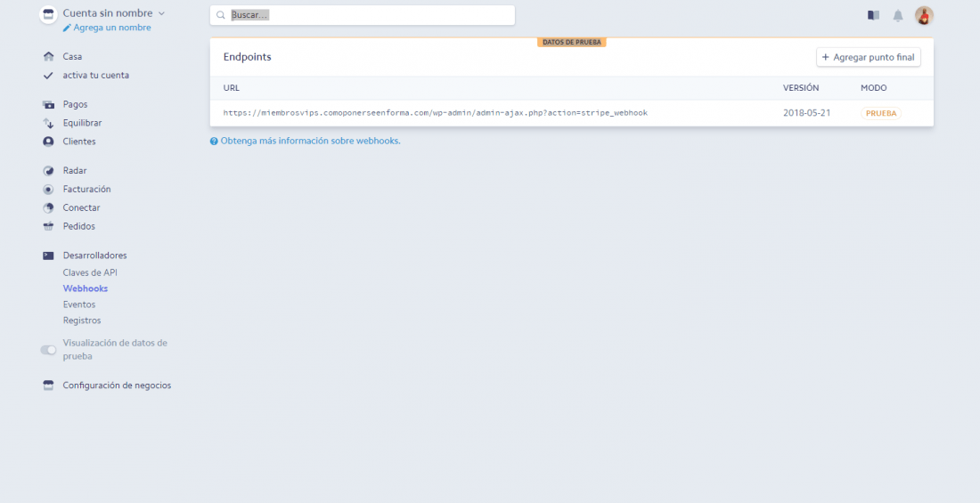The width and height of the screenshot is (980, 503).
Task: Open the Eventos submenu item
Action: 78,304
